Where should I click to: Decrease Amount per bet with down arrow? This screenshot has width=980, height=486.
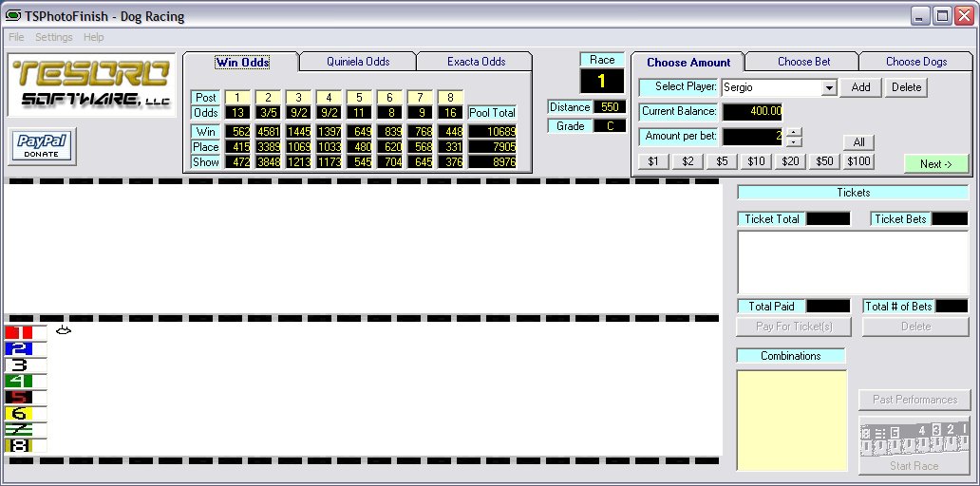pos(794,141)
